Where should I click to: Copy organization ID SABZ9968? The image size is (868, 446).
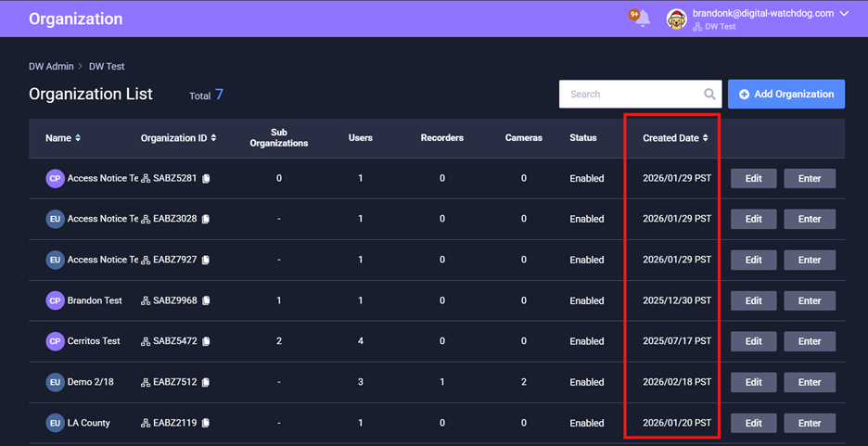click(206, 301)
